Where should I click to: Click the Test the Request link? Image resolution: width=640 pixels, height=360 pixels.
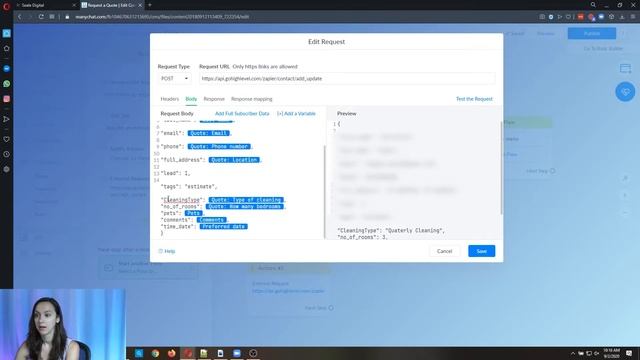pyautogui.click(x=474, y=99)
